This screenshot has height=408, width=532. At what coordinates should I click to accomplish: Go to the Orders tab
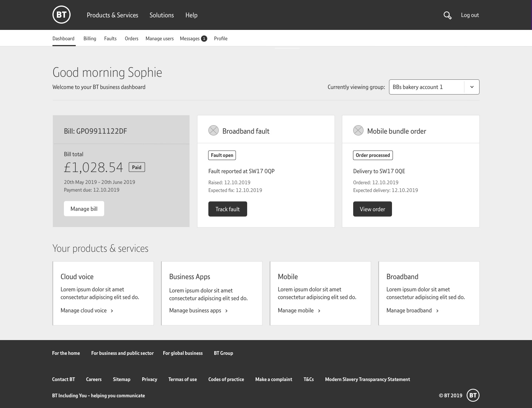tap(132, 38)
